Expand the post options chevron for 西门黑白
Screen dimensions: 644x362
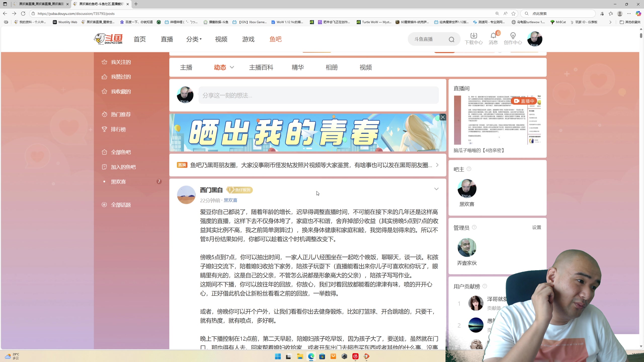pos(436,189)
